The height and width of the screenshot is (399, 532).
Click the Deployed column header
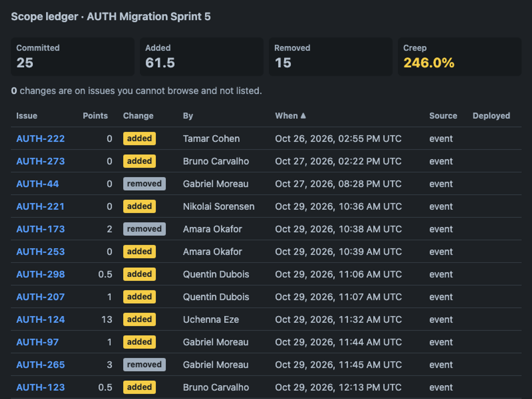[491, 116]
